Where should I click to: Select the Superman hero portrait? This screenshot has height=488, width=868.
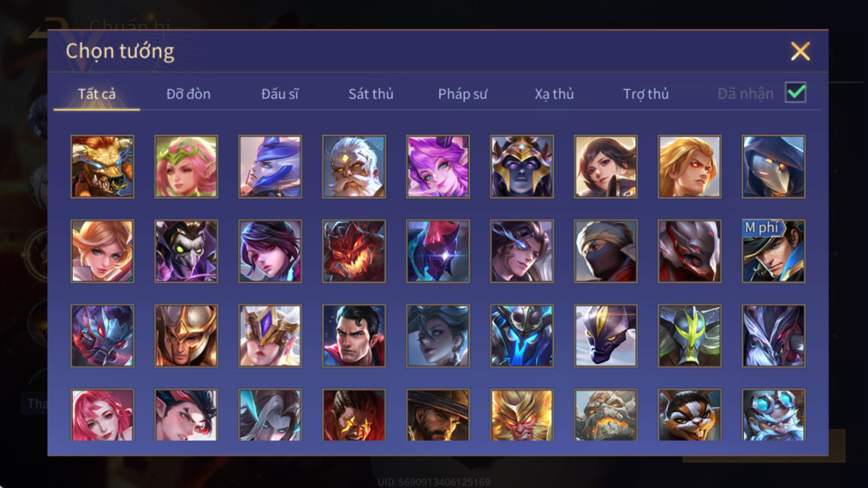(x=354, y=336)
